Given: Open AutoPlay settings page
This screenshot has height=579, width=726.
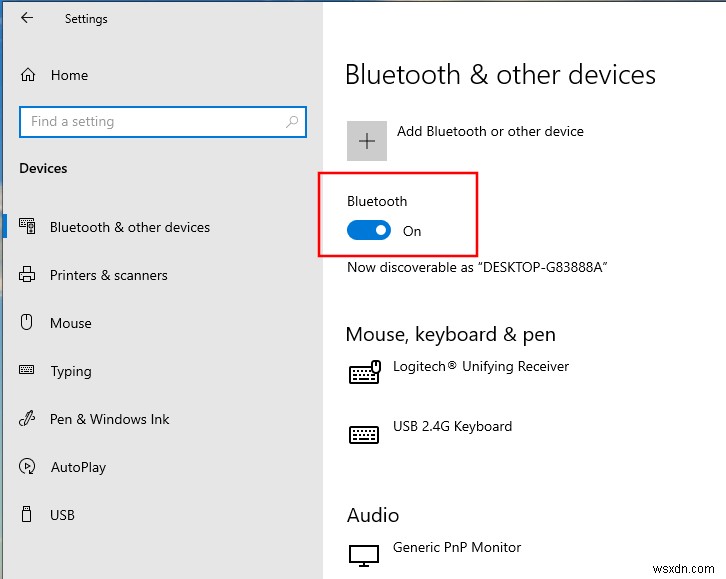Looking at the screenshot, I should point(79,467).
